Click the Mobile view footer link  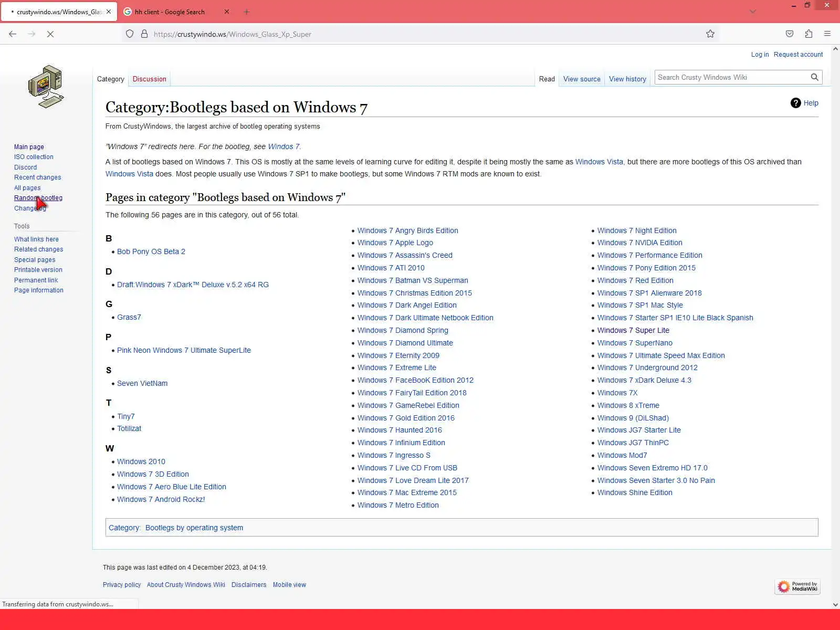(289, 585)
